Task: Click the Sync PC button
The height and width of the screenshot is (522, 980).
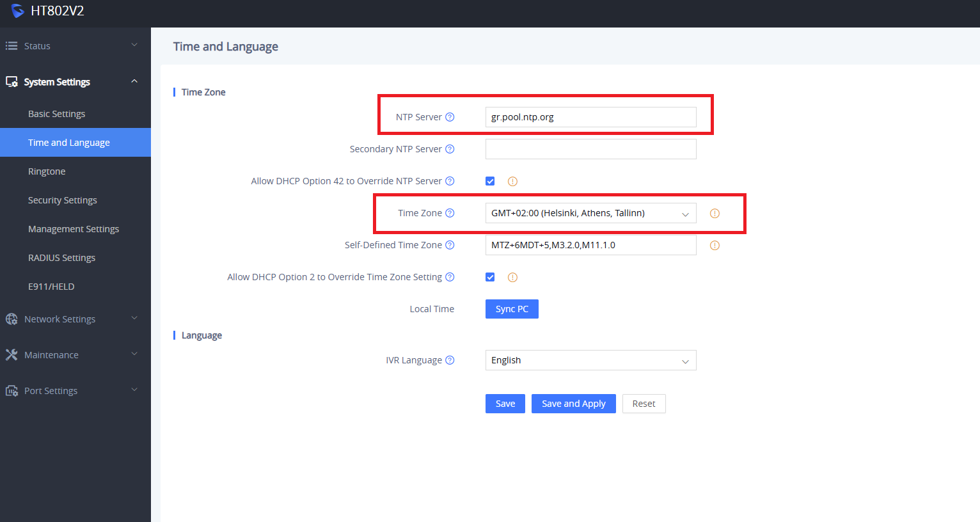Action: 511,309
